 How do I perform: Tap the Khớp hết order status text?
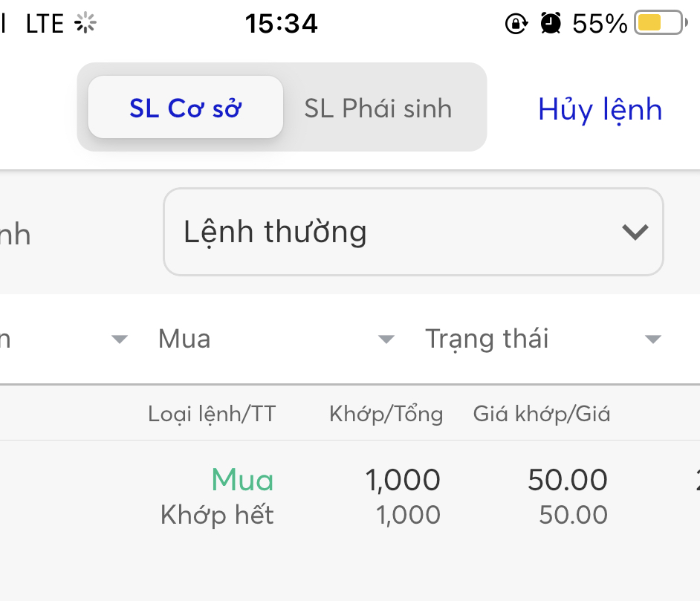click(x=217, y=515)
